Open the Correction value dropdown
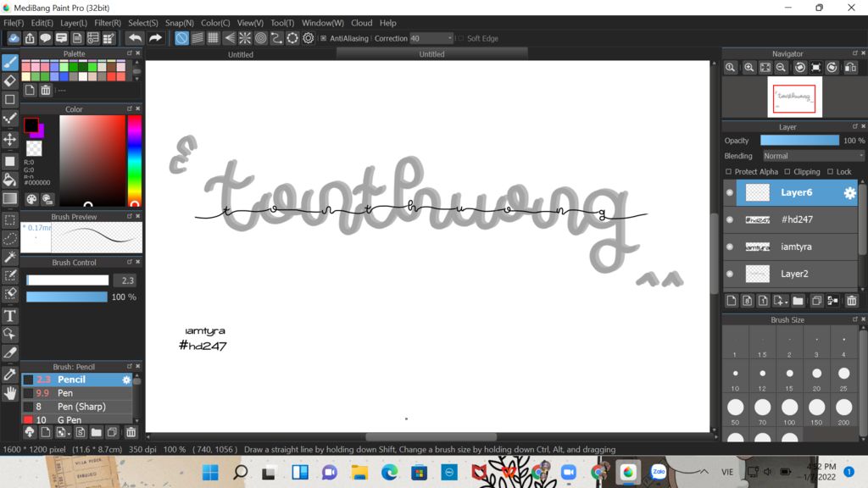This screenshot has height=488, width=868. click(x=431, y=38)
